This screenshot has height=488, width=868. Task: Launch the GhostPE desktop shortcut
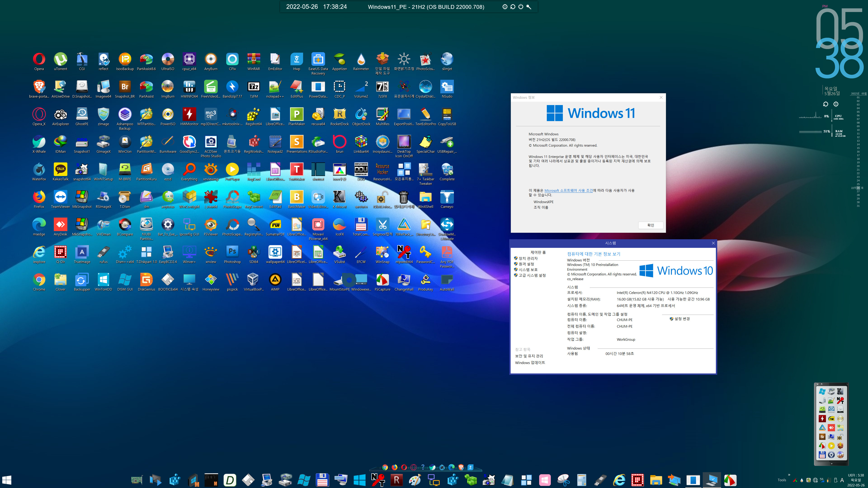point(82,117)
